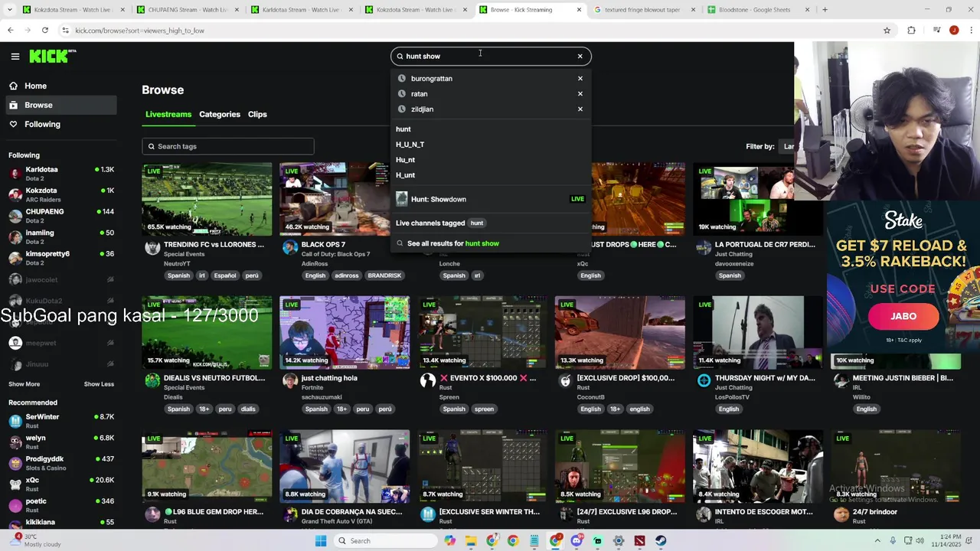980x551 pixels.
Task: Switch to the Clips tab
Action: click(257, 114)
